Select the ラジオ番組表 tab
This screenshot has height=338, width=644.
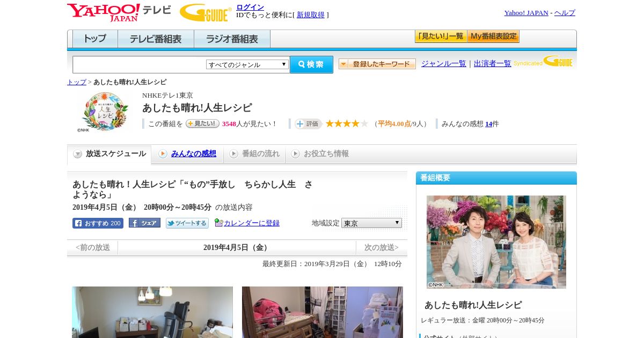coord(232,39)
